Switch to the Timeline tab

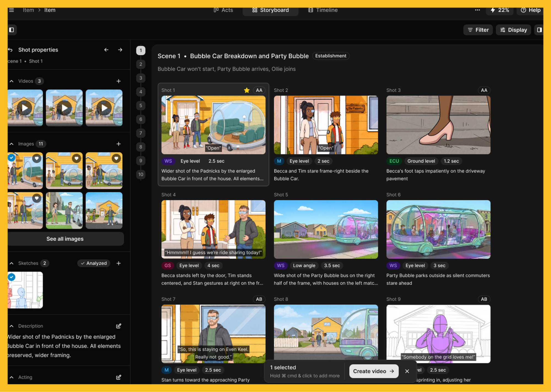tap(323, 10)
